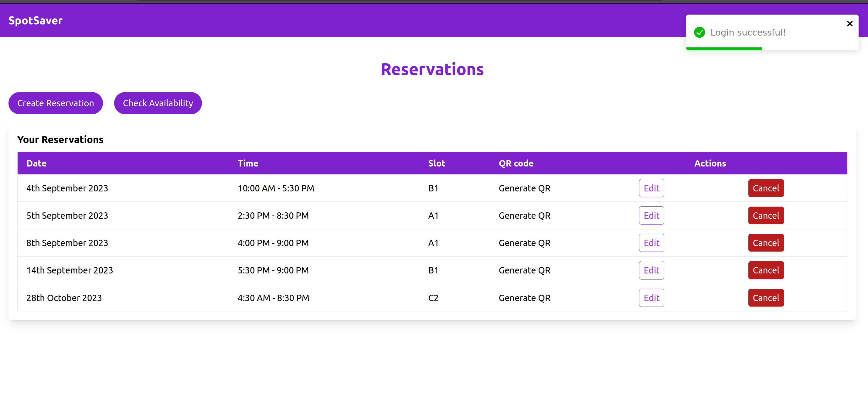This screenshot has width=868, height=405.
Task: Open the Create Reservation form
Action: (56, 103)
